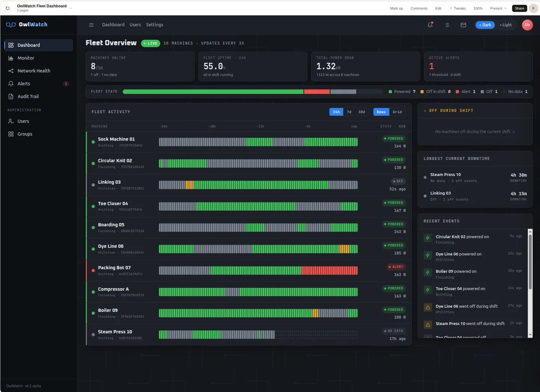Open the mail envelope icon
Screen dimensions: 540x392
click(463, 25)
